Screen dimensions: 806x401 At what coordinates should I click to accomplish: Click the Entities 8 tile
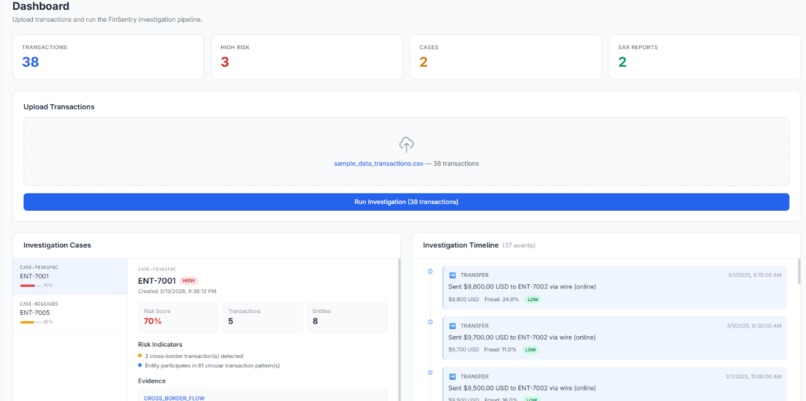[347, 317]
